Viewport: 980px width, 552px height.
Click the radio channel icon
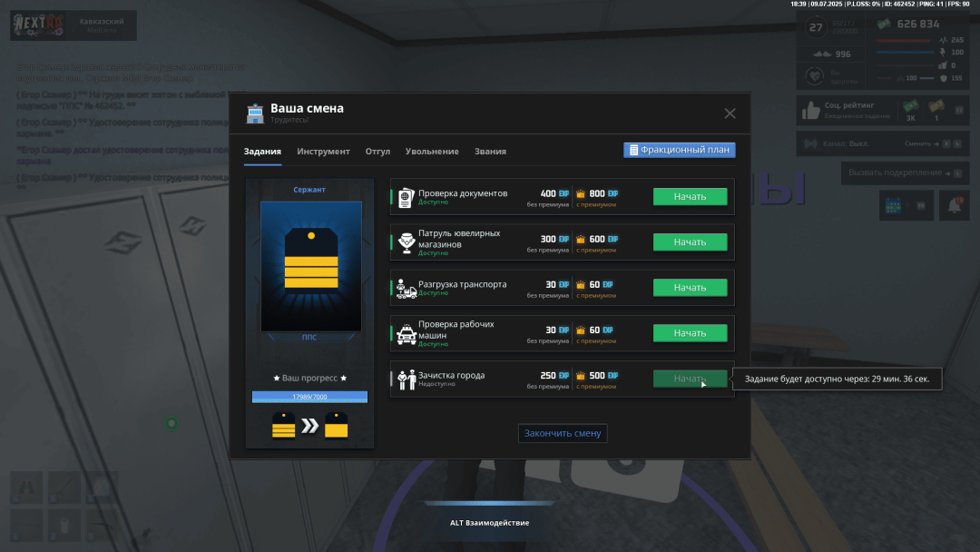point(810,143)
